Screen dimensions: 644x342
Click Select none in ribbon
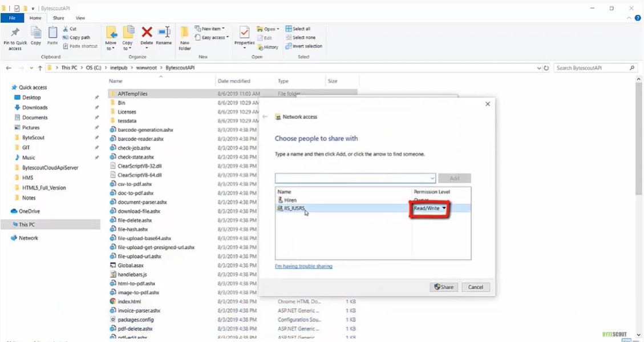click(x=301, y=38)
